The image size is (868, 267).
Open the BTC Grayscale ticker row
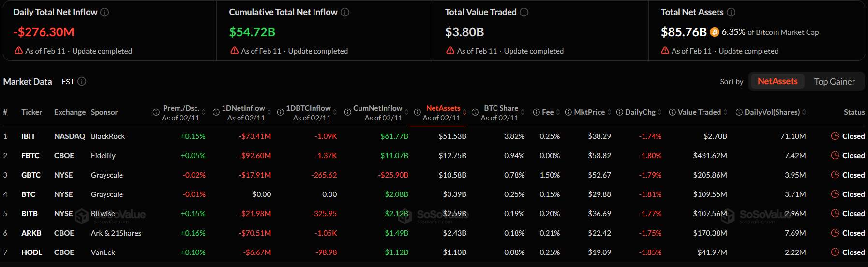pyautogui.click(x=28, y=194)
